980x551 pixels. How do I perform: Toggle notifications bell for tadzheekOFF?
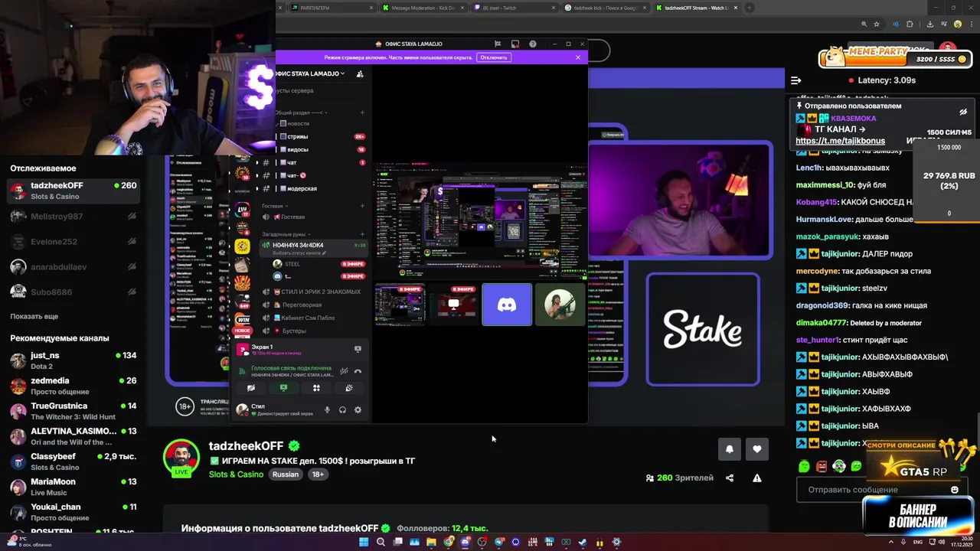[730, 449]
